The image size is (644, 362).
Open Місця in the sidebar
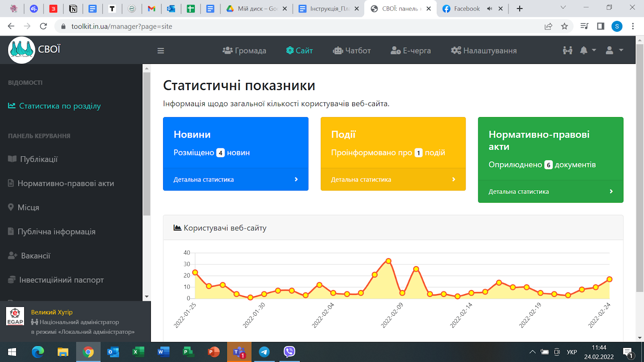coord(28,208)
